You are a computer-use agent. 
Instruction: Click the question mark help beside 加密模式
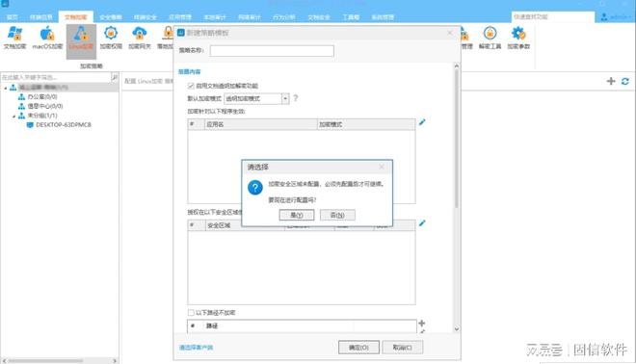tap(295, 98)
